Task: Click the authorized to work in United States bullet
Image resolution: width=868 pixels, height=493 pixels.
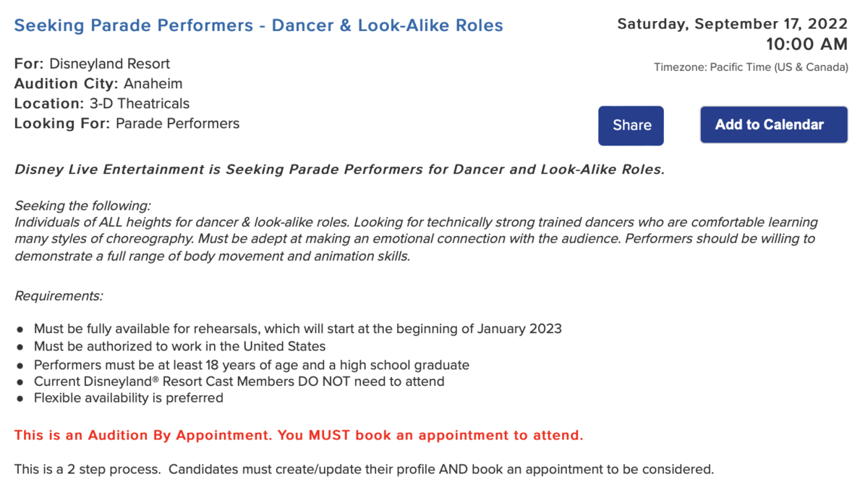Action: [x=179, y=346]
